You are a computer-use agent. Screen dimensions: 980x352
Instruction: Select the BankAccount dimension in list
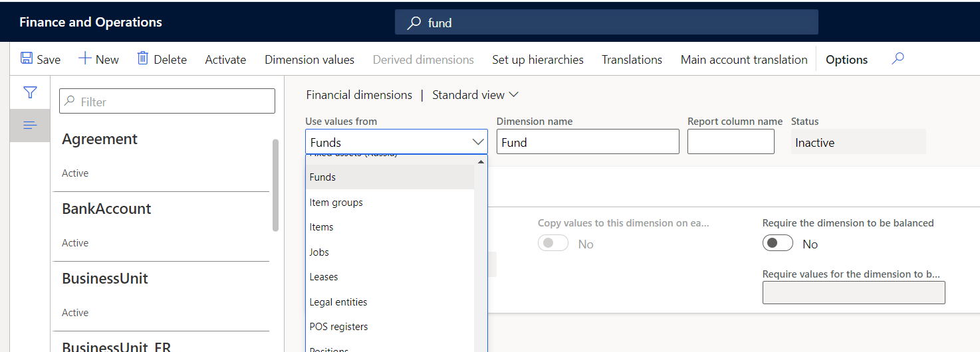tap(161, 226)
